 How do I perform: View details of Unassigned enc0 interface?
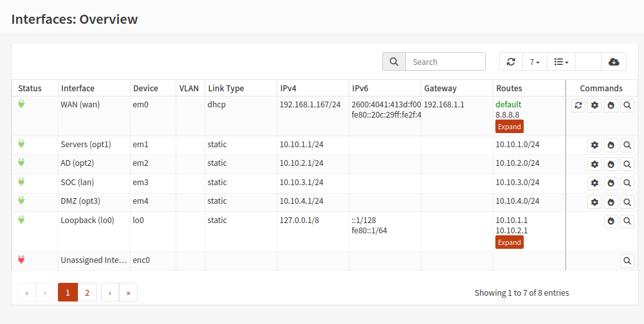coord(627,261)
